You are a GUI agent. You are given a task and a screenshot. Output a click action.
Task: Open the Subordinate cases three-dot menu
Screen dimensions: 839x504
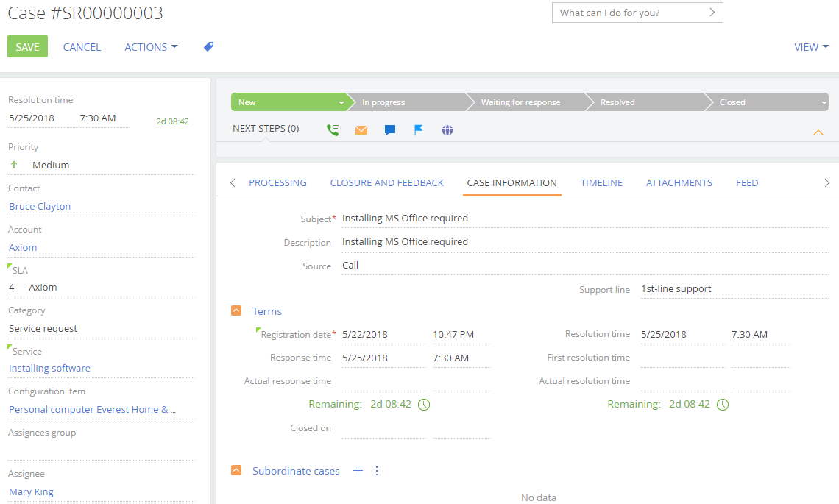[x=377, y=471]
